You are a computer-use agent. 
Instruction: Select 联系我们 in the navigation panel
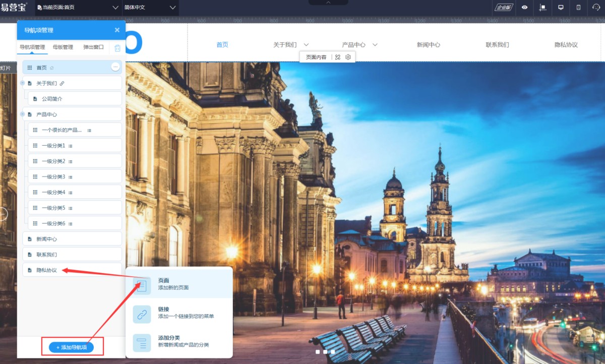(72, 255)
